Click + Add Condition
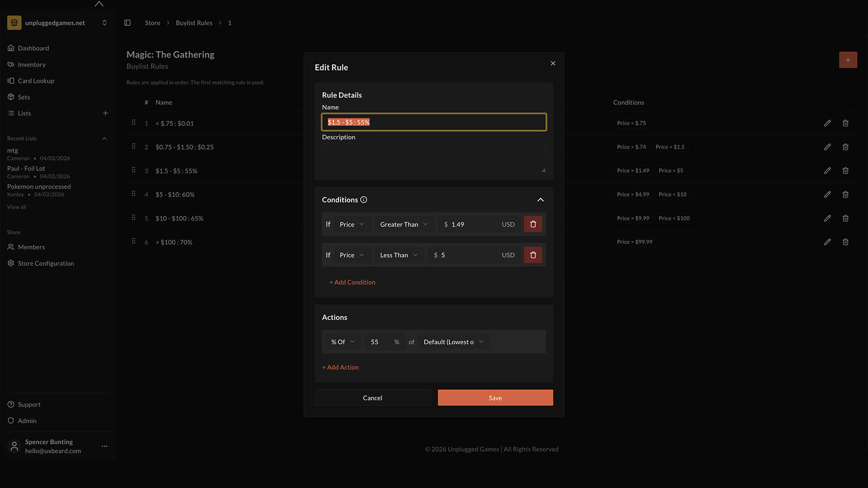Screen dimensions: 868x488 [352, 282]
